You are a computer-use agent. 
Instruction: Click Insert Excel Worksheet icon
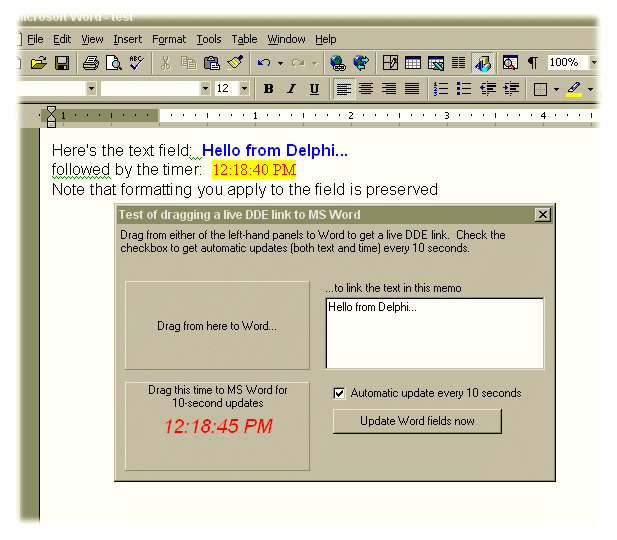pos(436,63)
